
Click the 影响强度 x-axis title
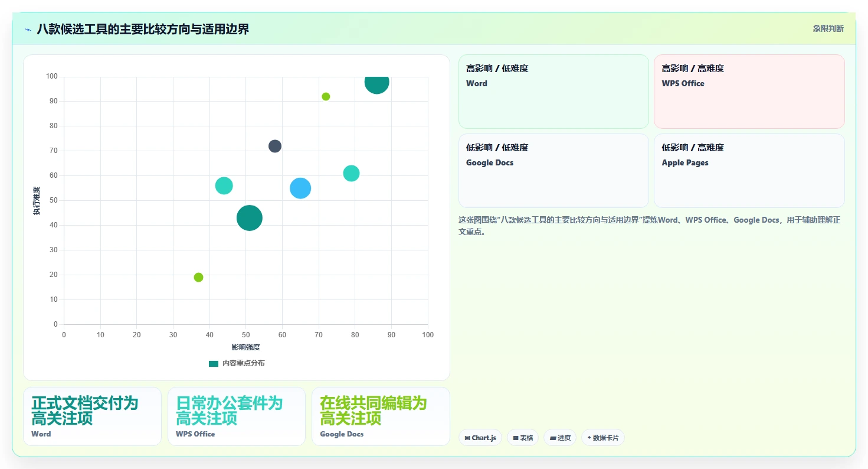(245, 347)
